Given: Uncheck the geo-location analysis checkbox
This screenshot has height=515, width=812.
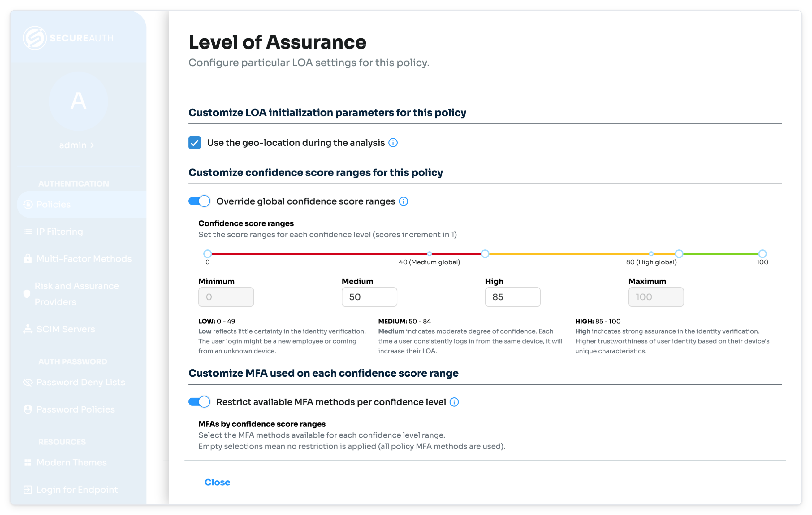Looking at the screenshot, I should coord(195,143).
